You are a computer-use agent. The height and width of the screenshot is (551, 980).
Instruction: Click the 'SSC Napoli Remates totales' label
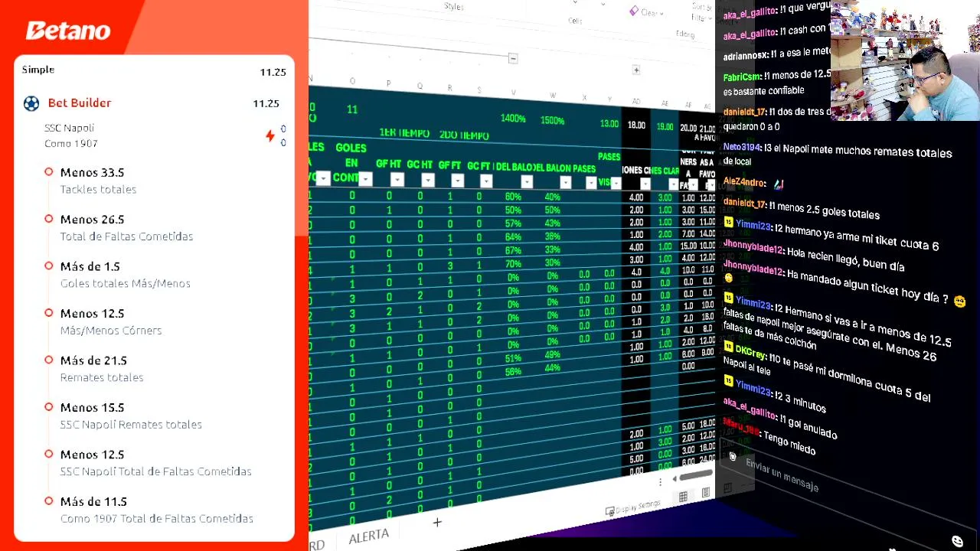point(131,424)
